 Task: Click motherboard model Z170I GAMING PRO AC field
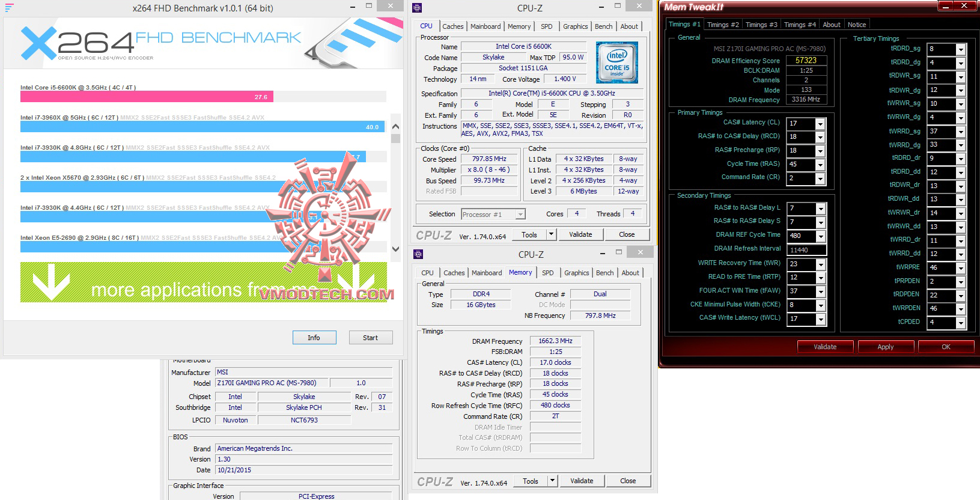click(x=271, y=383)
